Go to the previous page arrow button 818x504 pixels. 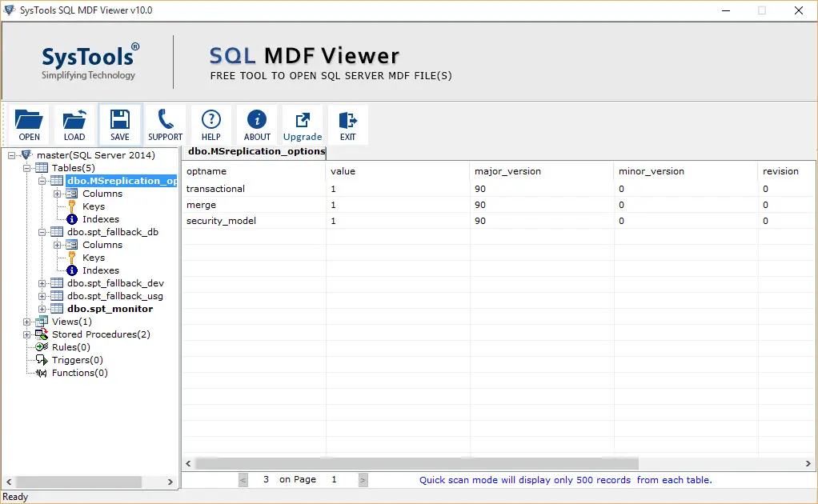click(243, 480)
